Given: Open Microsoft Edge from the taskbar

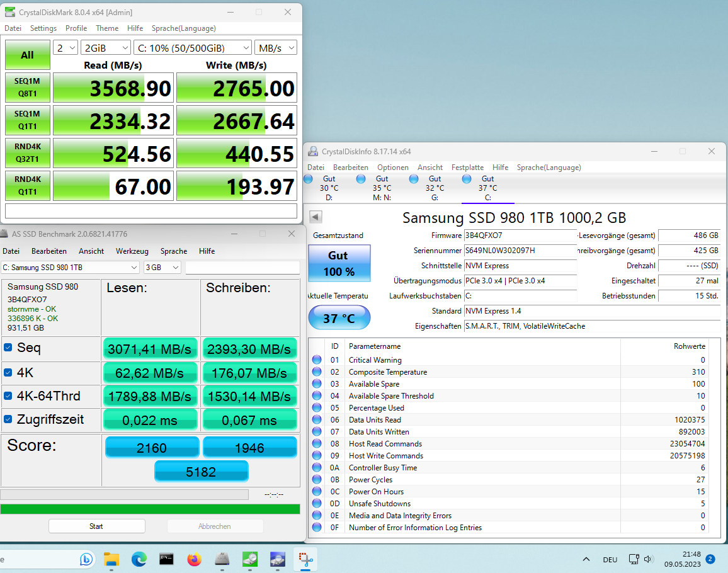Looking at the screenshot, I should pyautogui.click(x=139, y=559).
